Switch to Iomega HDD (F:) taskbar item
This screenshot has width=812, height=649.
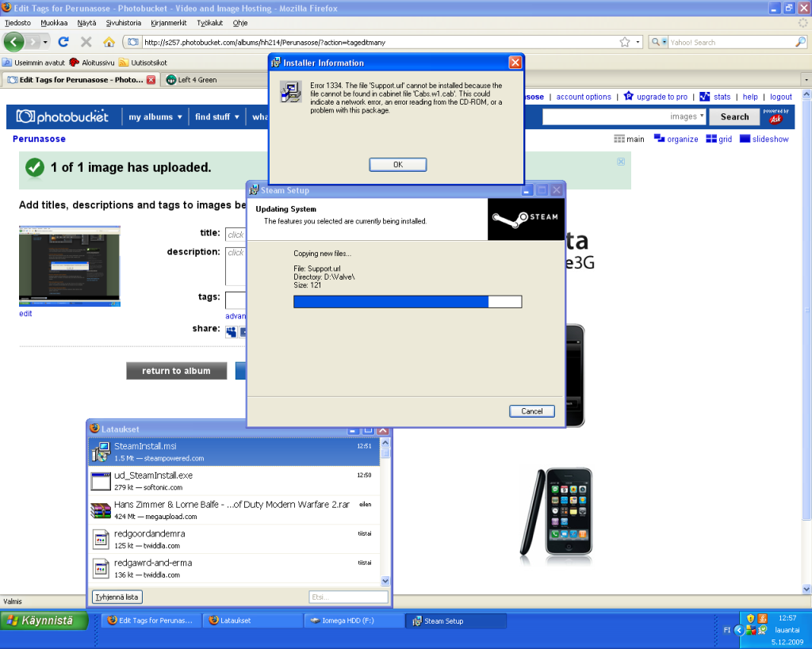click(x=354, y=620)
